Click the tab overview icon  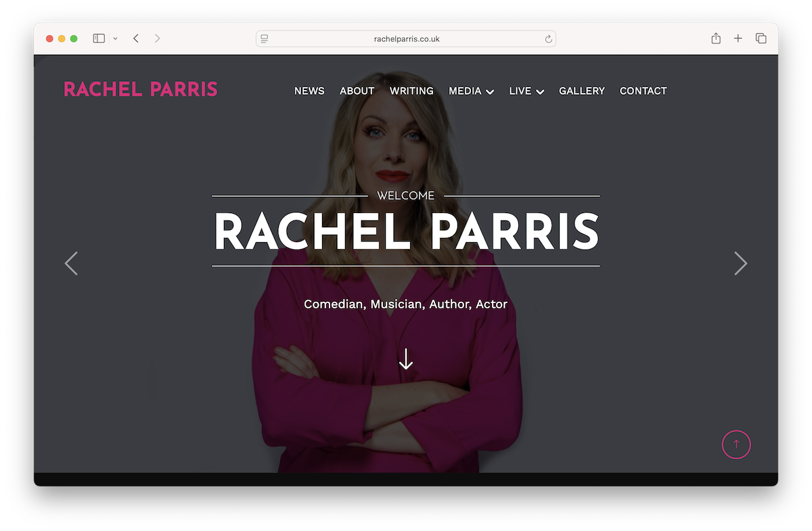click(761, 39)
